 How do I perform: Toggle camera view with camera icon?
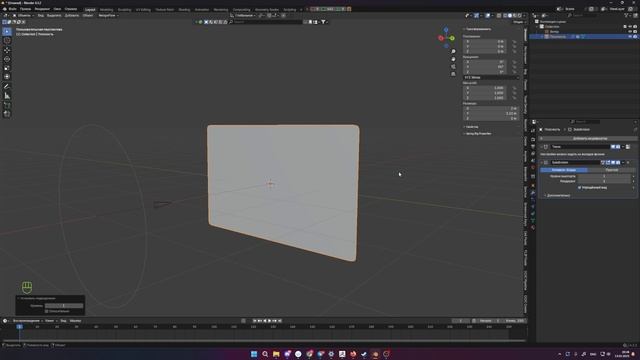tap(453, 67)
